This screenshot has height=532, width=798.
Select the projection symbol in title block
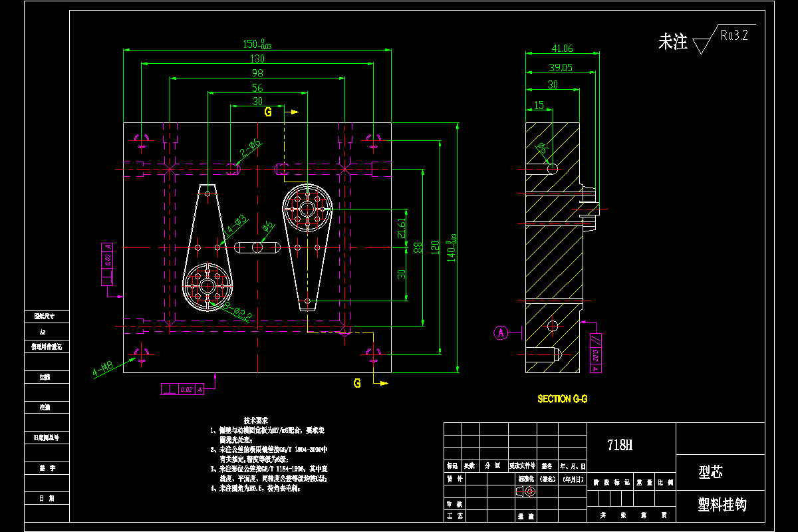(526, 491)
